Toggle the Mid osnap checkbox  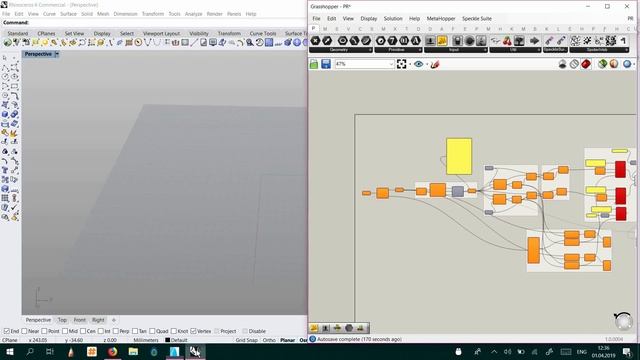pyautogui.click(x=65, y=331)
